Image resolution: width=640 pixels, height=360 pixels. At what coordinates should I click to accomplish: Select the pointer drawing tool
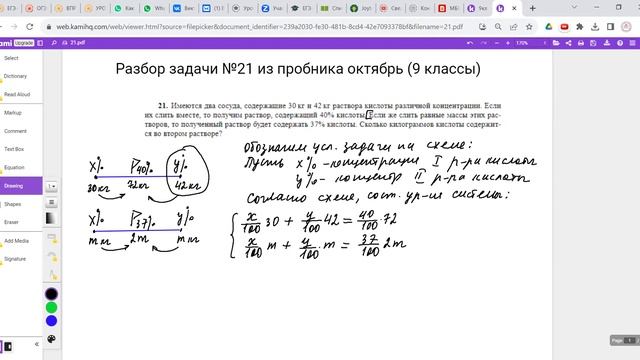tap(53, 276)
